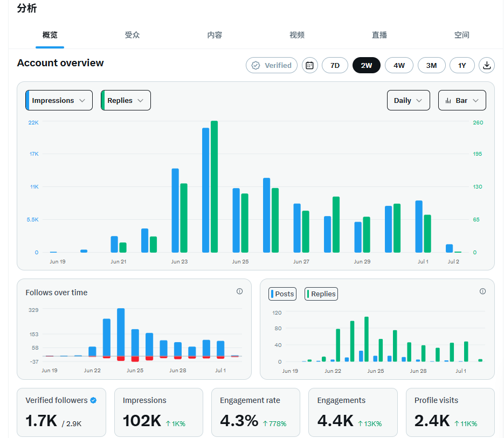Switch to the 视频 tab
This screenshot has width=504, height=438.
point(296,35)
